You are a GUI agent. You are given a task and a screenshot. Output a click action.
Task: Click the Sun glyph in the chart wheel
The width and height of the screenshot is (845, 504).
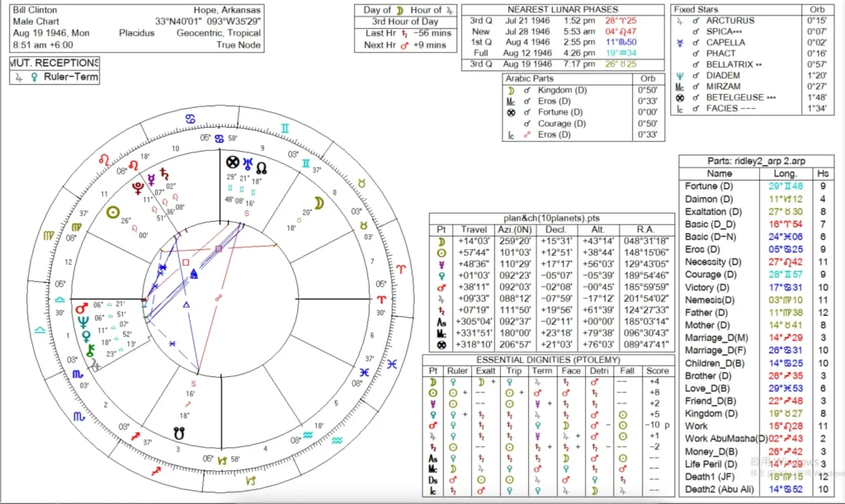(114, 212)
